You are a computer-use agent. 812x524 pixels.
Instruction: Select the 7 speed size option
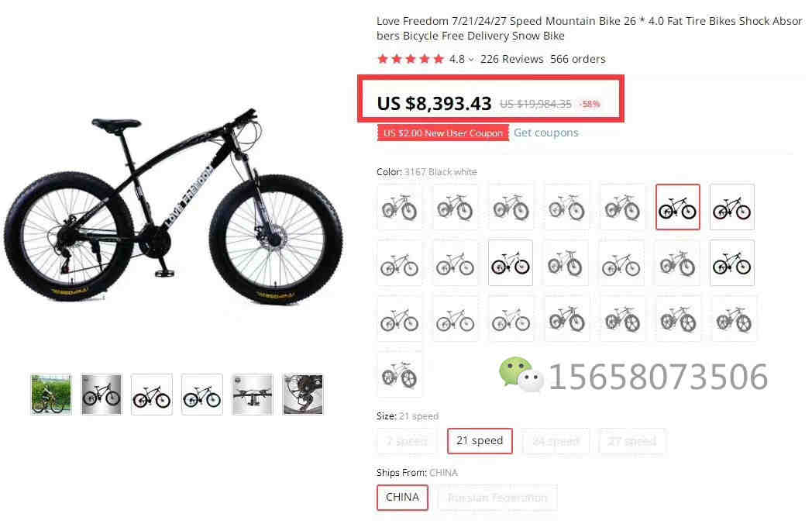(x=407, y=441)
